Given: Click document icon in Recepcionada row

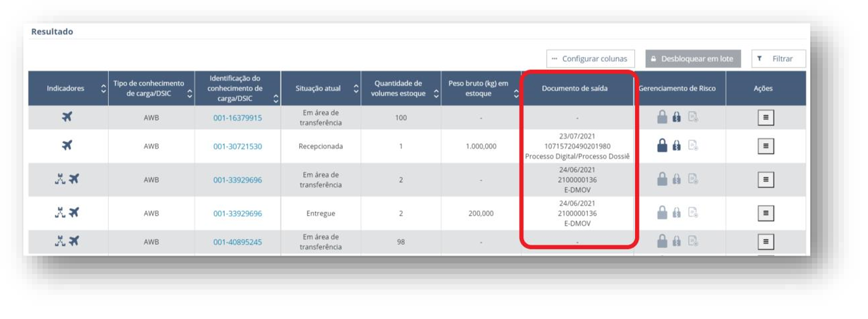Looking at the screenshot, I should pos(693,145).
